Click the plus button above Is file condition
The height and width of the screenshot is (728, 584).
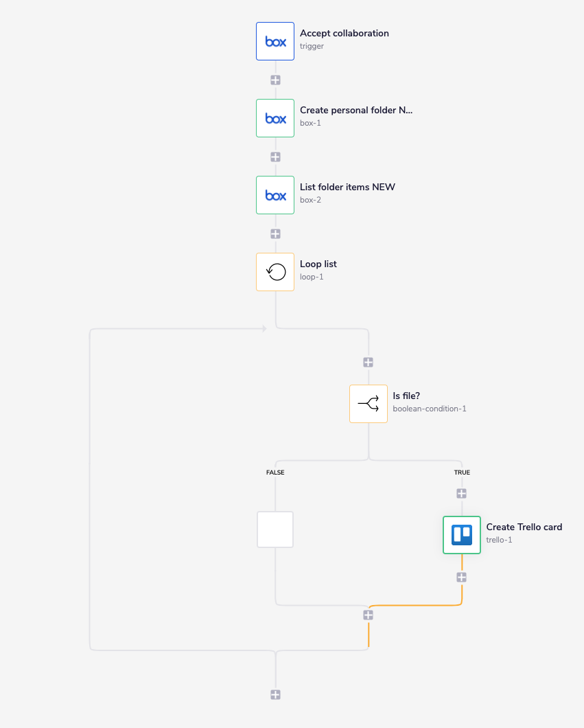[368, 362]
